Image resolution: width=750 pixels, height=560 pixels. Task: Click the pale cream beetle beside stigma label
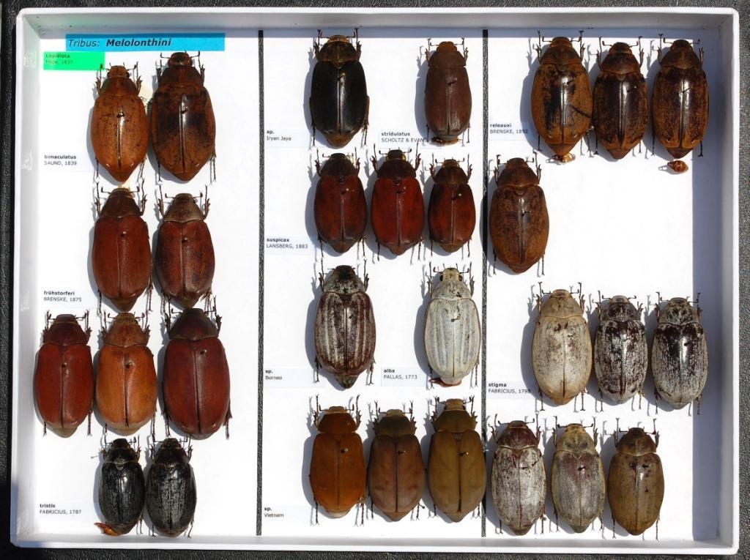pyautogui.click(x=561, y=347)
